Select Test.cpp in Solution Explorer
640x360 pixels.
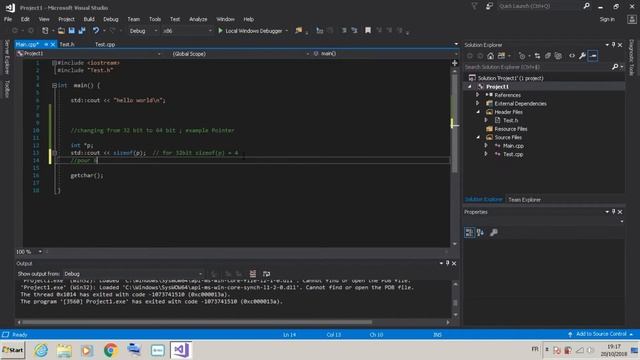tap(513, 154)
